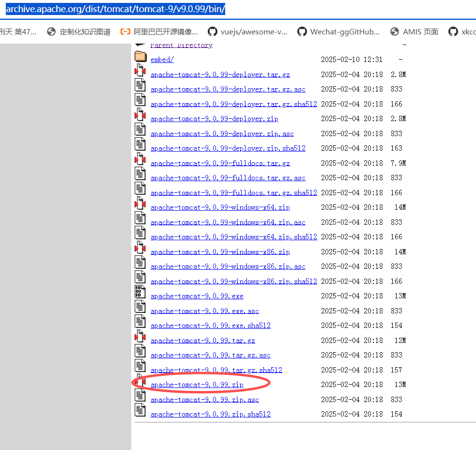The height and width of the screenshot is (450, 476).
Task: Click the 12M size of 9.0.99.tar.gz
Action: tap(400, 341)
